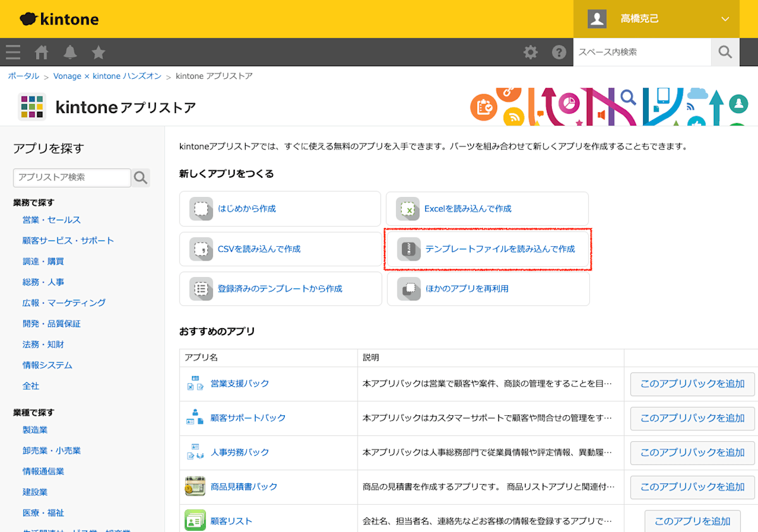The width and height of the screenshot is (758, 532).
Task: Browse 調達・購買 category
Action: click(43, 262)
